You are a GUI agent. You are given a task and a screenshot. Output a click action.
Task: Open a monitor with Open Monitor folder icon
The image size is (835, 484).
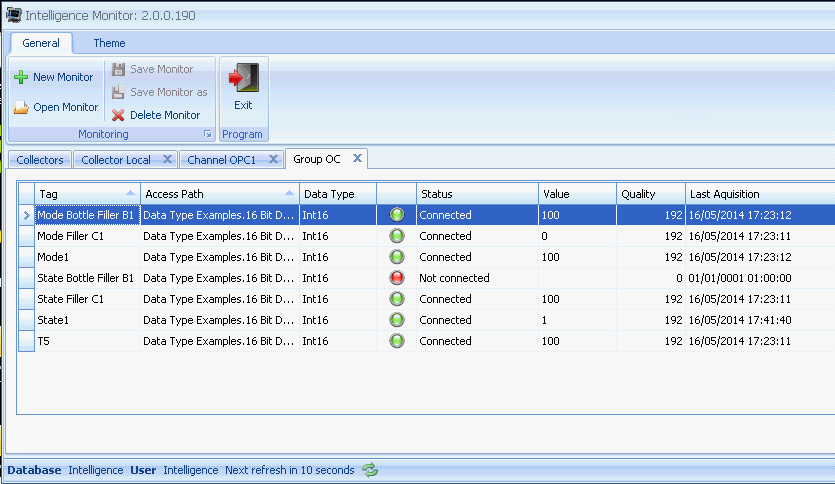coord(20,108)
